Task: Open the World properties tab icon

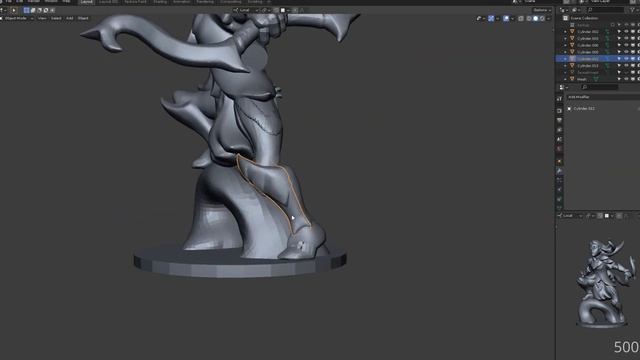Action: (559, 149)
